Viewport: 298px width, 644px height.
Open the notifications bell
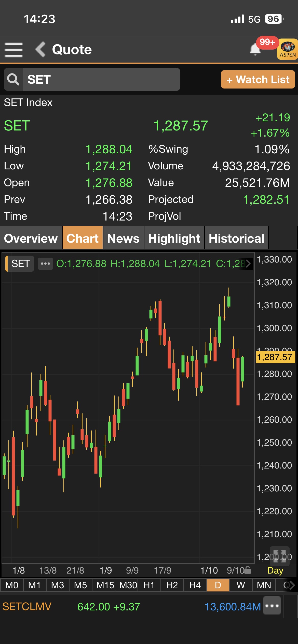(x=255, y=49)
